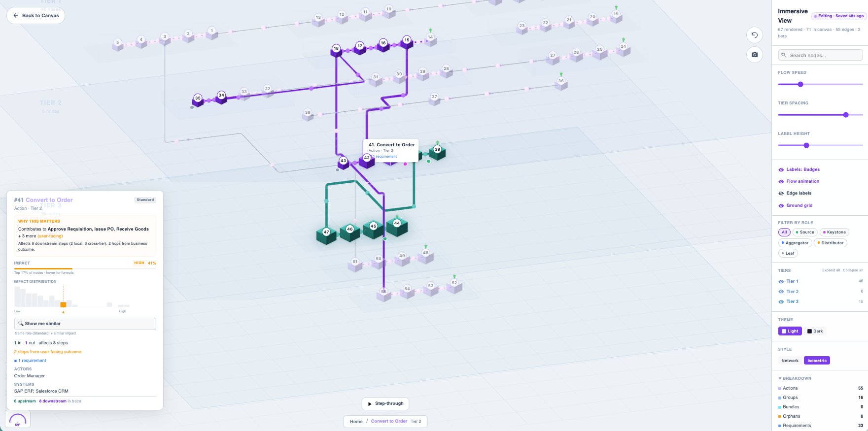Image resolution: width=868 pixels, height=431 pixels.
Task: Filter nodes by Source role
Action: pos(805,232)
